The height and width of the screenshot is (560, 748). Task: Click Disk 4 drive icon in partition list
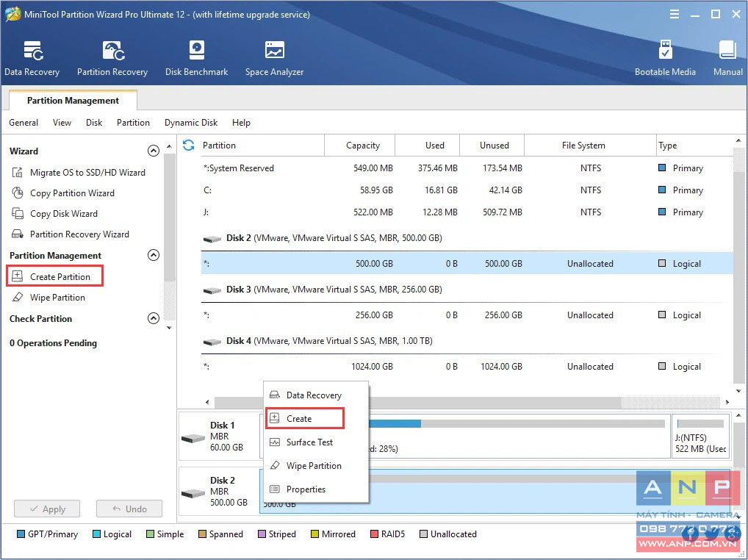tap(212, 341)
